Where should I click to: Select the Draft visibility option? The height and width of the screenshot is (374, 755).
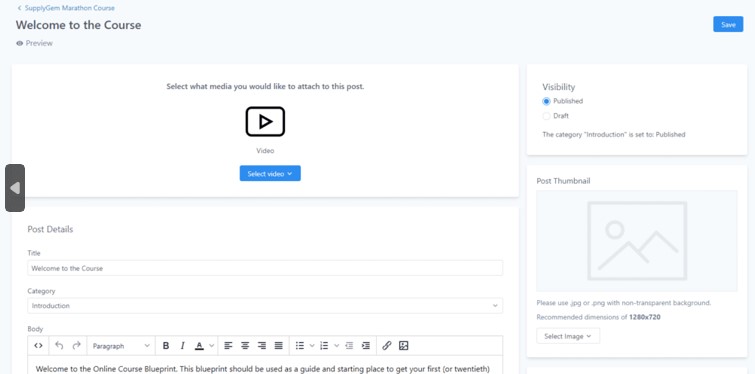click(x=546, y=116)
